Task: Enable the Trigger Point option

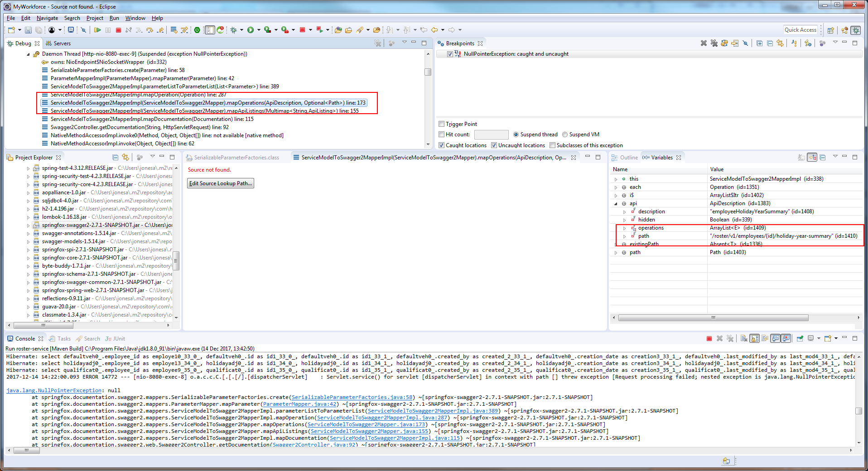Action: click(x=441, y=124)
